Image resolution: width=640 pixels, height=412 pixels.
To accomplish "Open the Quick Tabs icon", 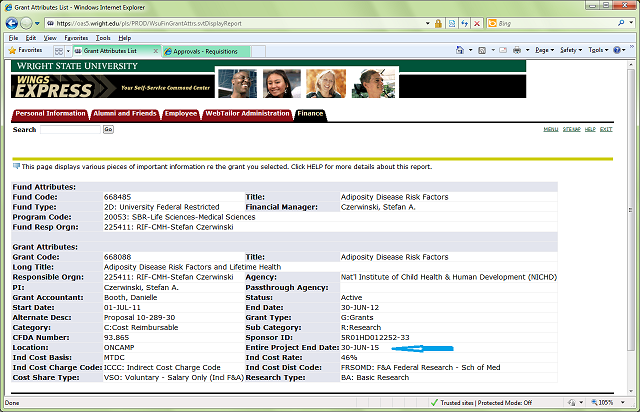I will click(x=59, y=51).
